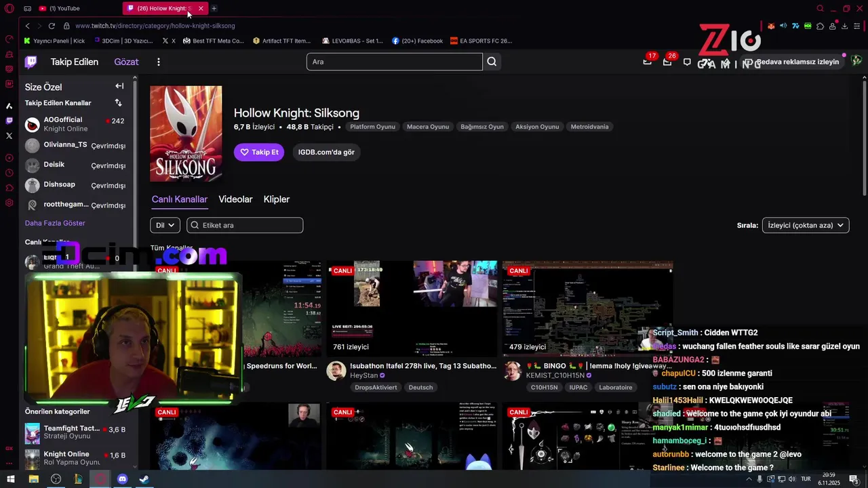The height and width of the screenshot is (488, 868).
Task: Open the Twitch three-dot more menu
Action: (x=159, y=62)
